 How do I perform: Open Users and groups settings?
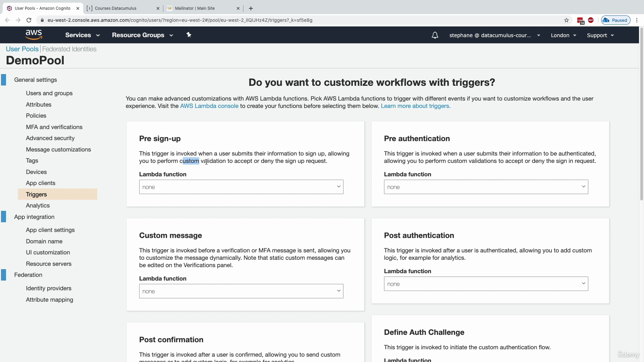point(49,93)
